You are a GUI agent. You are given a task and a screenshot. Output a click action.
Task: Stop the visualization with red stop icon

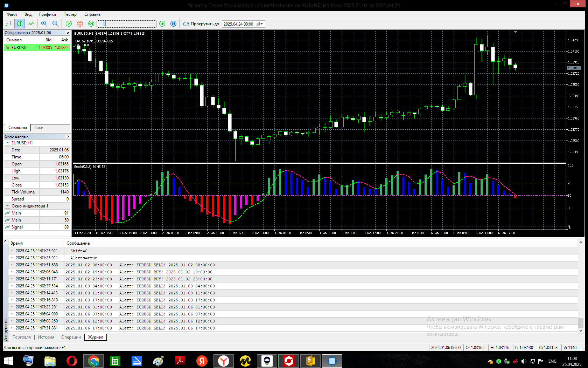coord(80,24)
